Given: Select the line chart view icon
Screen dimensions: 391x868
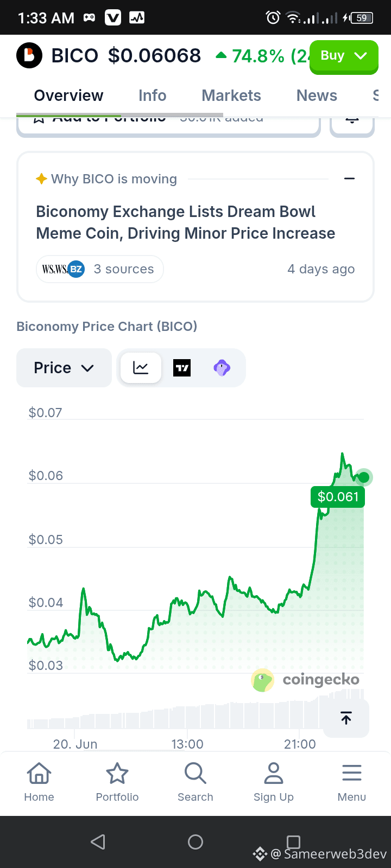Looking at the screenshot, I should pyautogui.click(x=141, y=368).
